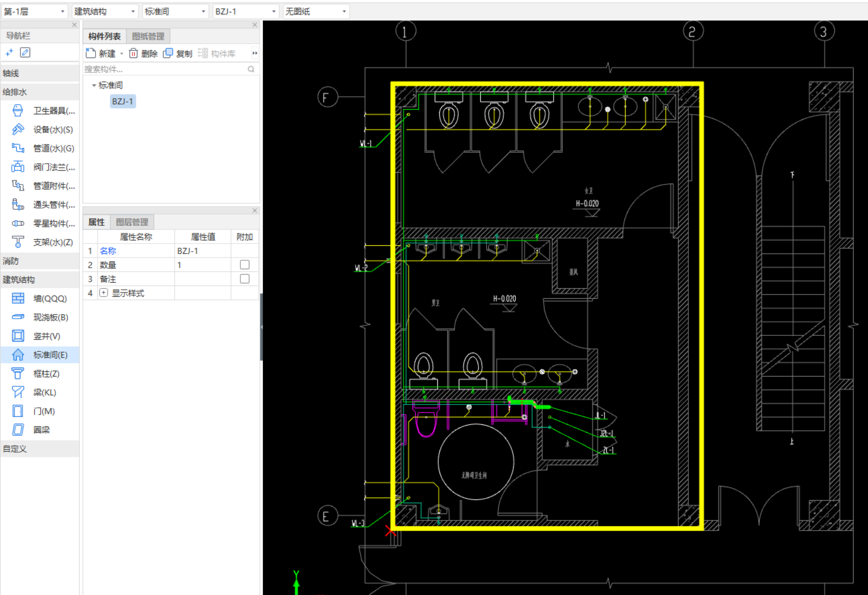The image size is (868, 595).
Task: Close the properties panel
Action: [x=255, y=210]
